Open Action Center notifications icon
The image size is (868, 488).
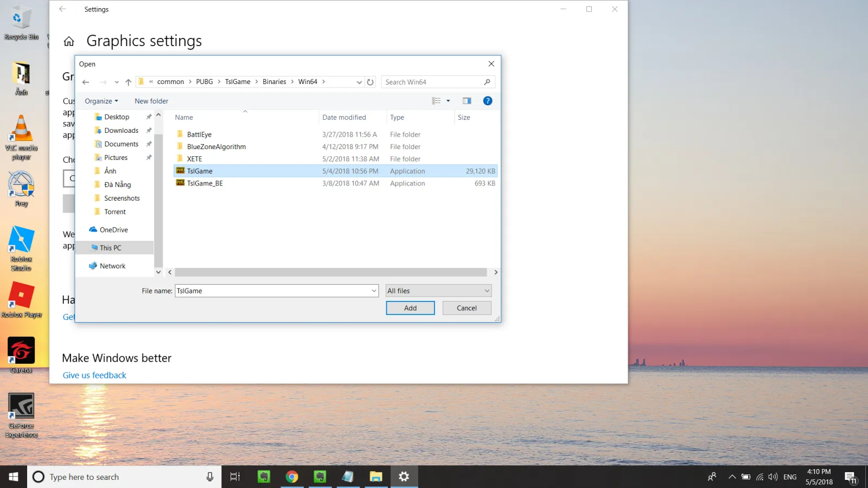click(x=851, y=477)
